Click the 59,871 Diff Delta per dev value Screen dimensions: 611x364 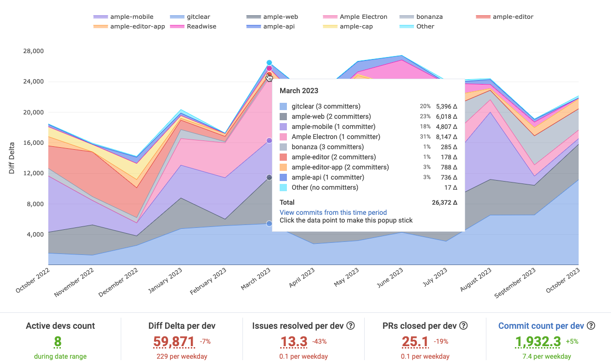(x=173, y=342)
